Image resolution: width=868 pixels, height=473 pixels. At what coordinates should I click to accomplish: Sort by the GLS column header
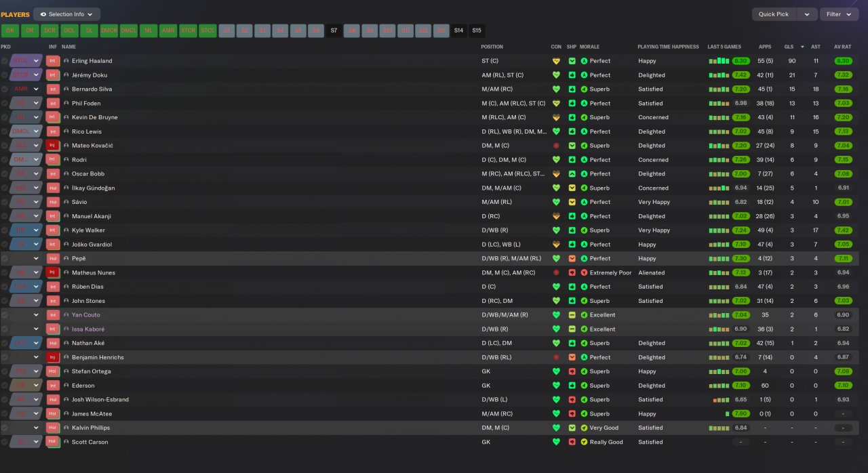click(789, 47)
